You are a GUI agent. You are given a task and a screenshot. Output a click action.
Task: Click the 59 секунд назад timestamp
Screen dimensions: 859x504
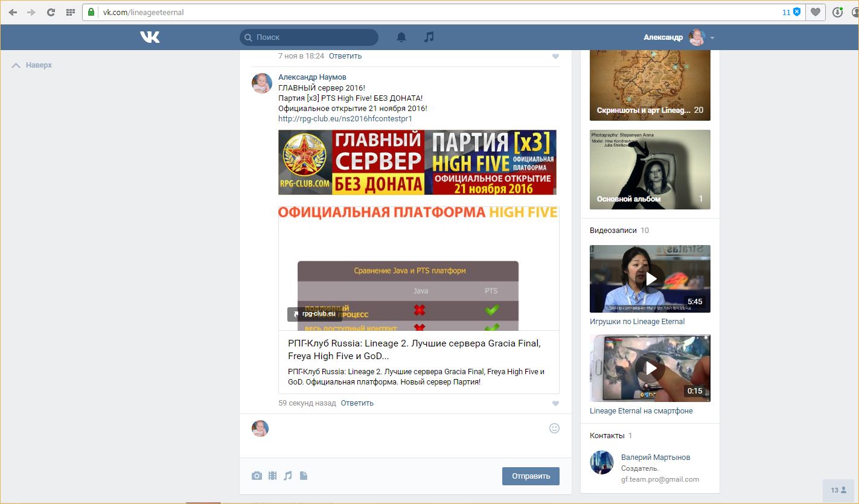tap(307, 403)
